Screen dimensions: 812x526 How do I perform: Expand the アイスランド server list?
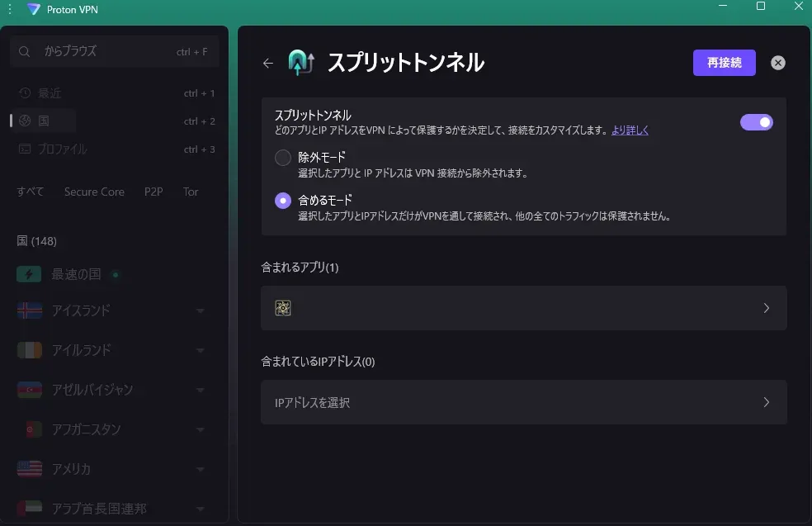tap(201, 310)
